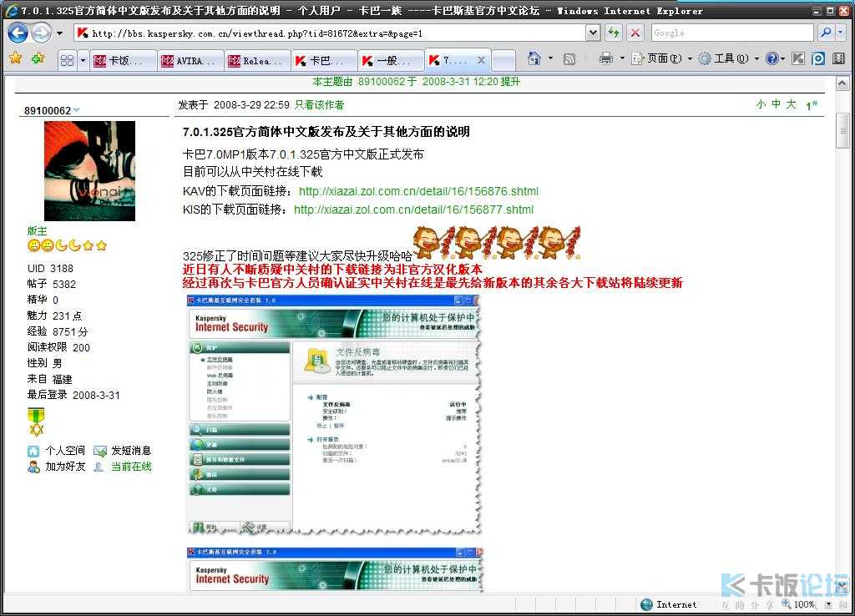Image resolution: width=855 pixels, height=616 pixels.
Task: Click the 当前在线 status icon
Action: 99,467
